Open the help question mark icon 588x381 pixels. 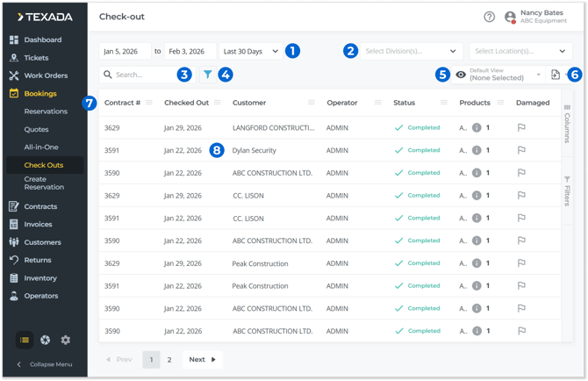490,17
